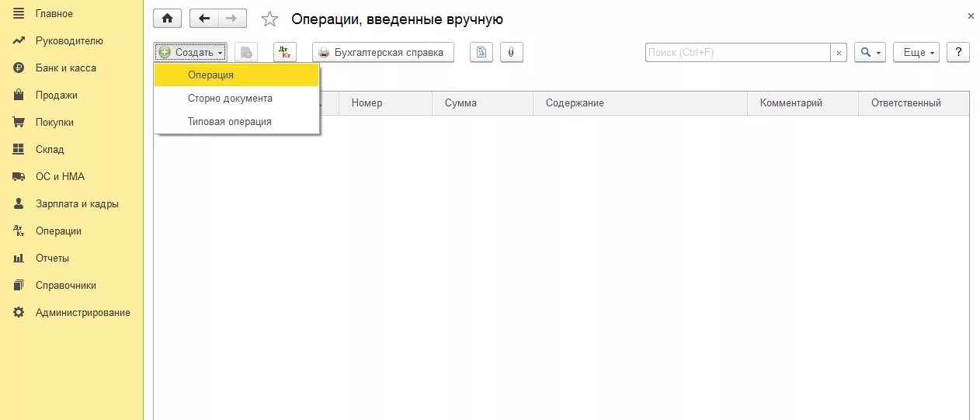Click the person icon for Зарплата и кадры
Image resolution: width=980 pixels, height=420 pixels.
[19, 203]
